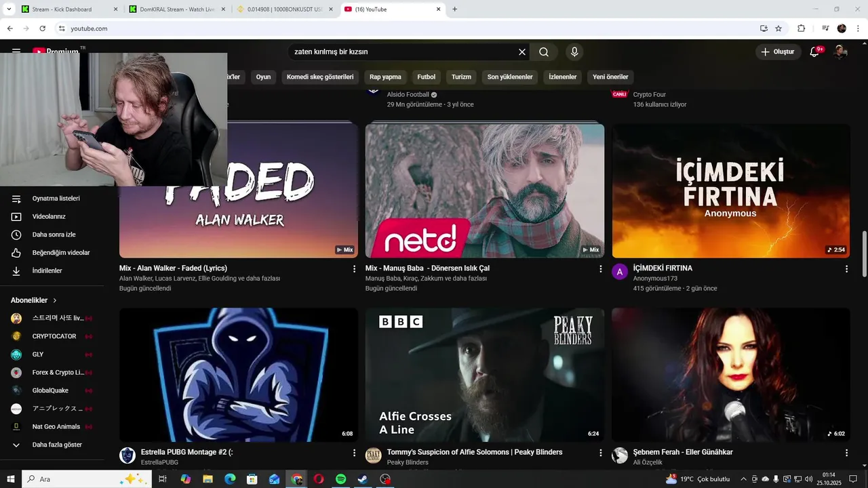Image resolution: width=868 pixels, height=488 pixels.
Task: Open Peaky Blinders Alfie Crosses thumbnail
Action: (485, 375)
